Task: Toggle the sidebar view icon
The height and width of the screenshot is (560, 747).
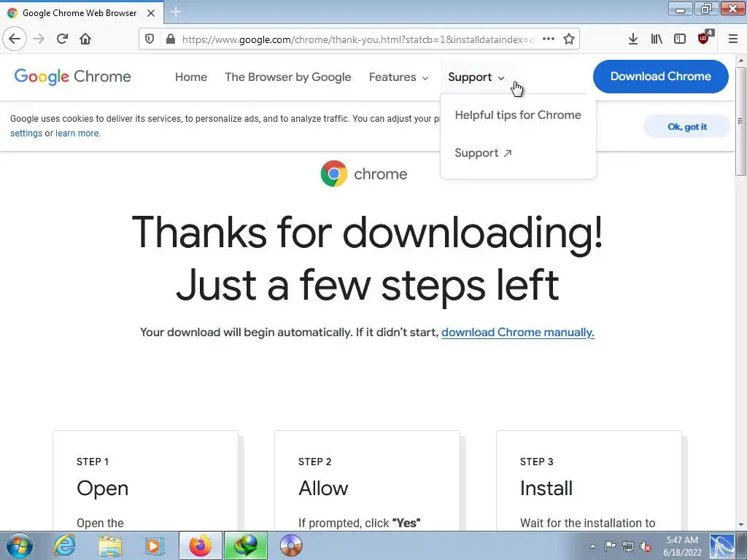Action: coord(680,39)
